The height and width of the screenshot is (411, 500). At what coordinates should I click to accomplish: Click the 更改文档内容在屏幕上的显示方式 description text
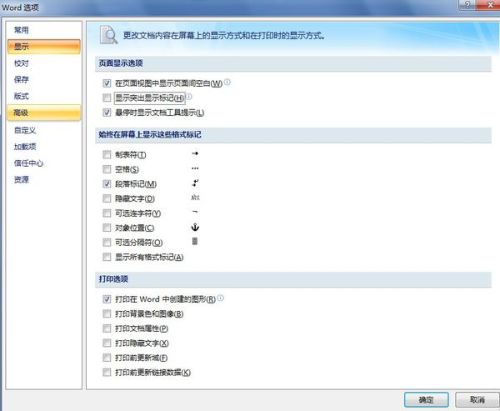pyautogui.click(x=224, y=35)
